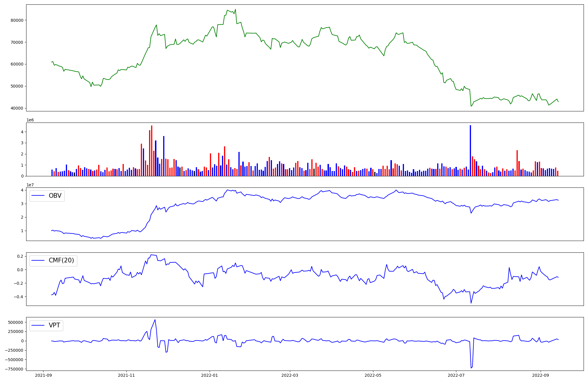Image resolution: width=588 pixels, height=382 pixels.
Task: Click the 1e6 scale label above volume chart
Action: click(30, 120)
